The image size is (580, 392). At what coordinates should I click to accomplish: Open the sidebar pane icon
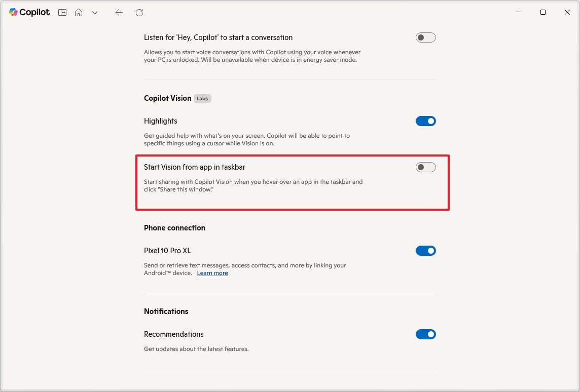pos(62,12)
